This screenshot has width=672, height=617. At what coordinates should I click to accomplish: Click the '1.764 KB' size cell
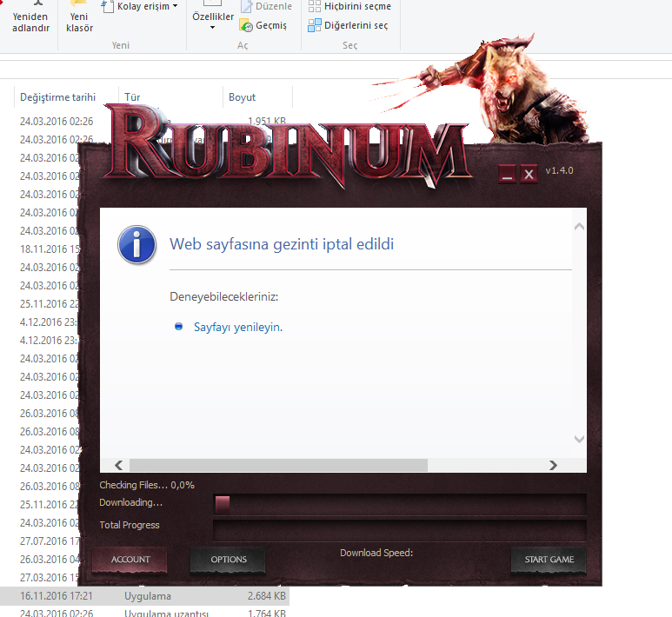tap(266, 614)
